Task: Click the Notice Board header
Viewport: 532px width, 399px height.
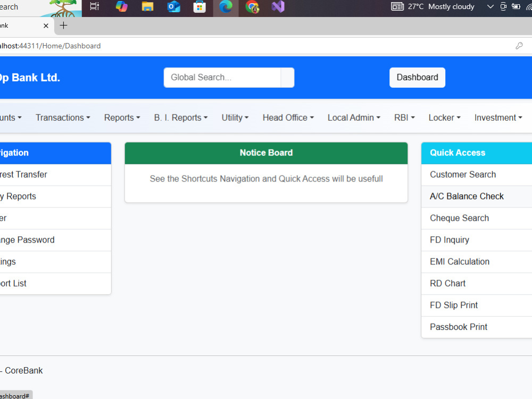Action: click(x=266, y=153)
